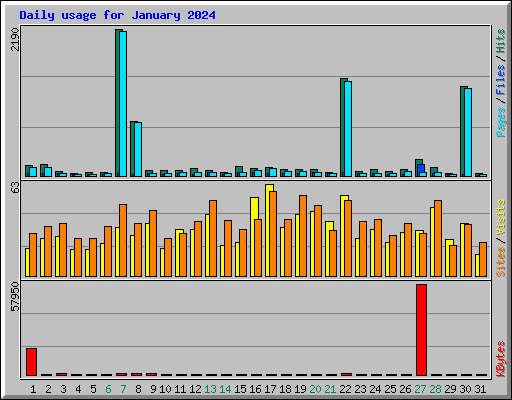
Task: Click the 57950 KBytes axis value
Action: click(15, 297)
